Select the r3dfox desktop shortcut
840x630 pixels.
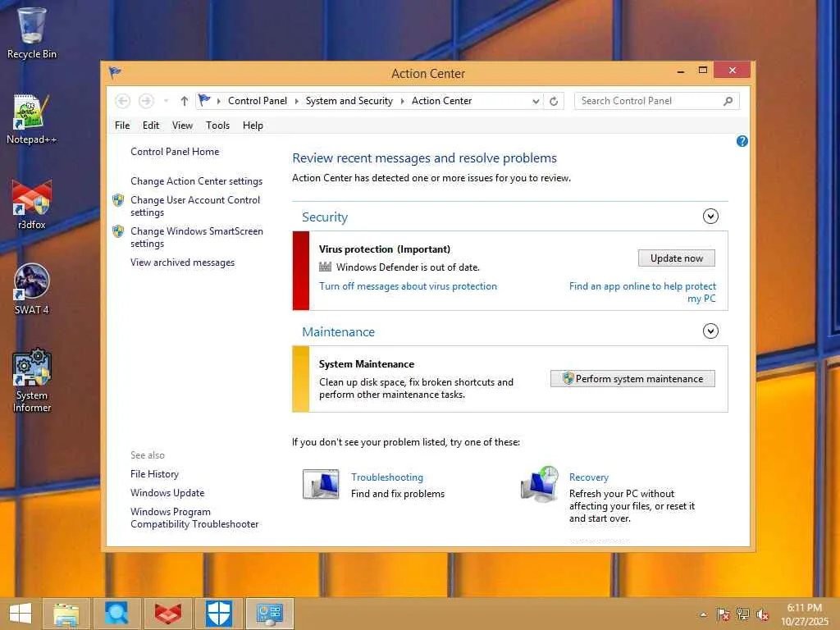click(x=32, y=204)
